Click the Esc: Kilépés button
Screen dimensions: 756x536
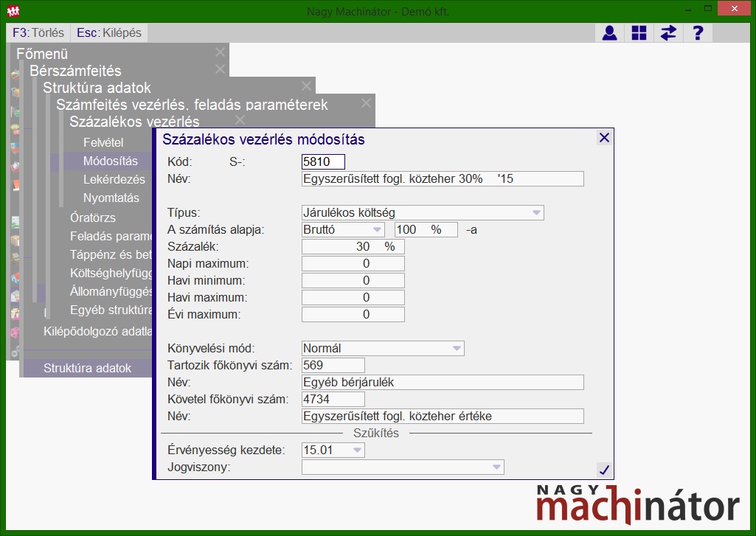(x=109, y=32)
